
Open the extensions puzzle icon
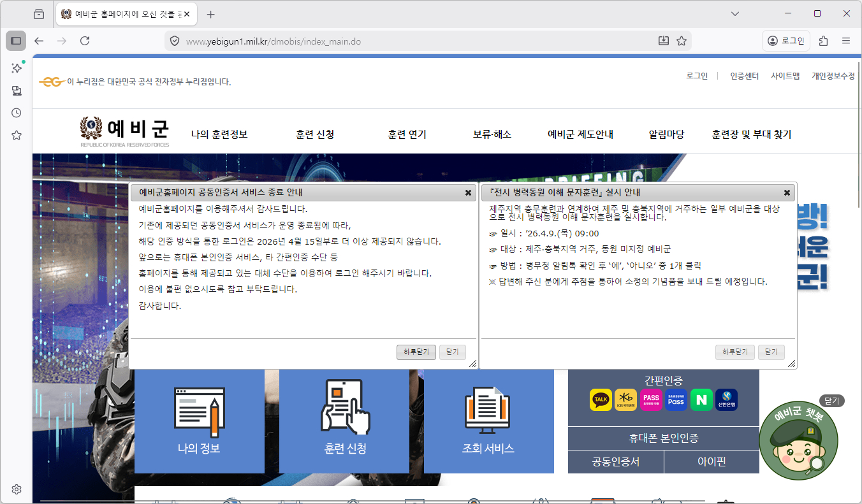tap(823, 41)
